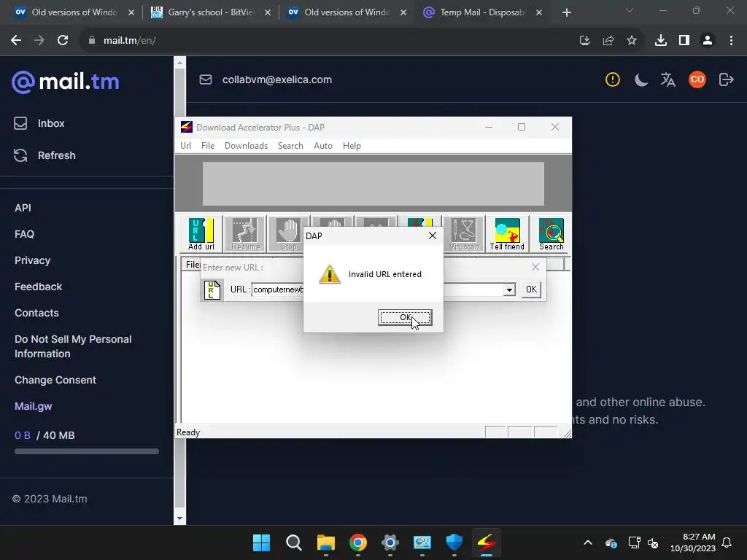The width and height of the screenshot is (747, 560).
Task: Open the CO account avatar
Action: point(697,79)
